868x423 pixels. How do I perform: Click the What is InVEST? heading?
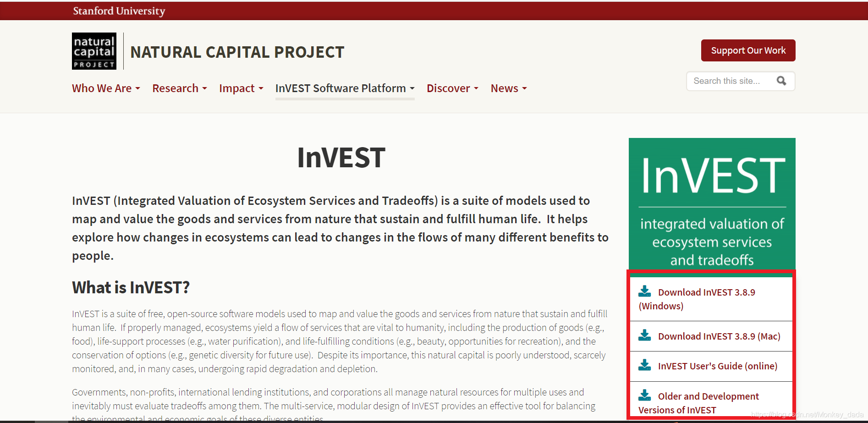tap(131, 288)
